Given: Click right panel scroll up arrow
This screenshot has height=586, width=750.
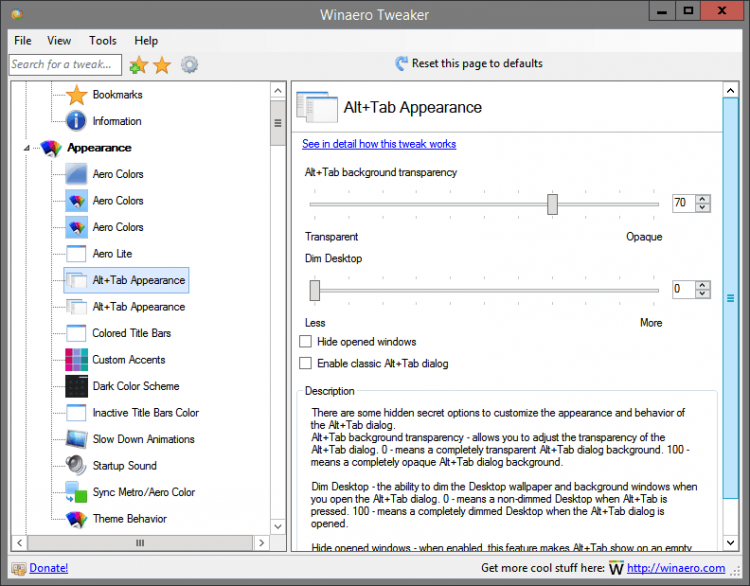Looking at the screenshot, I should [730, 90].
